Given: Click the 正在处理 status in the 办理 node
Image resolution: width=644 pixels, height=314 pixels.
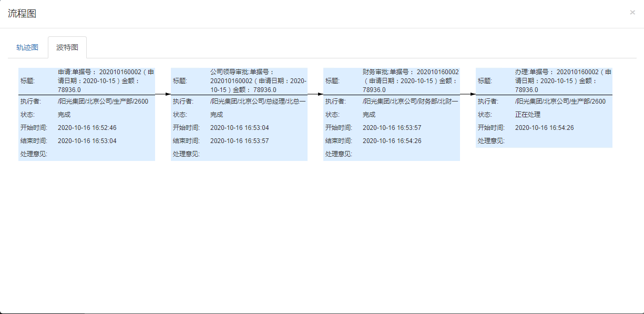Looking at the screenshot, I should 527,115.
